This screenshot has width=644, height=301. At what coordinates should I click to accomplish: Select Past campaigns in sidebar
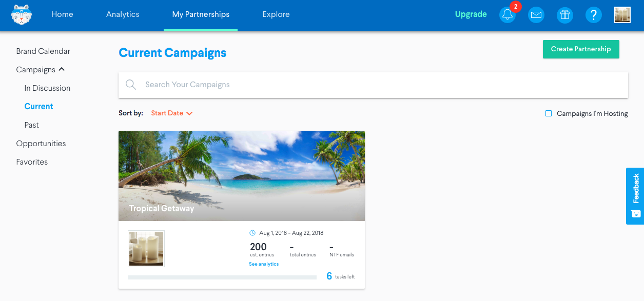click(x=32, y=125)
